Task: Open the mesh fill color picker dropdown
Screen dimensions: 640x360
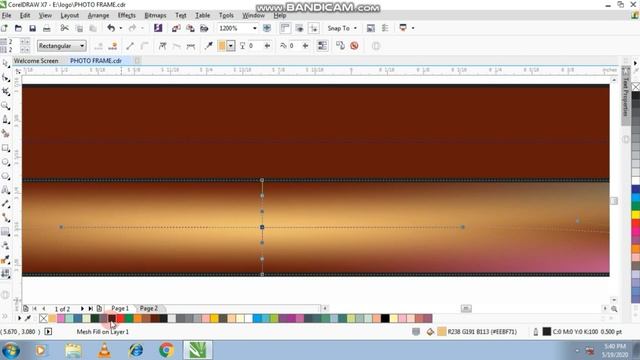Action: (x=231, y=46)
